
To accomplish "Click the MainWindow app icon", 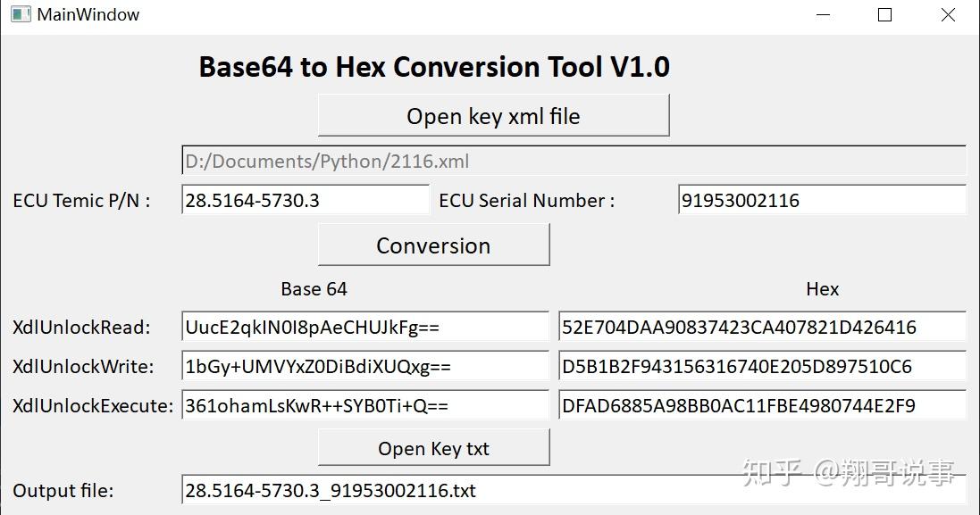I will [21, 13].
